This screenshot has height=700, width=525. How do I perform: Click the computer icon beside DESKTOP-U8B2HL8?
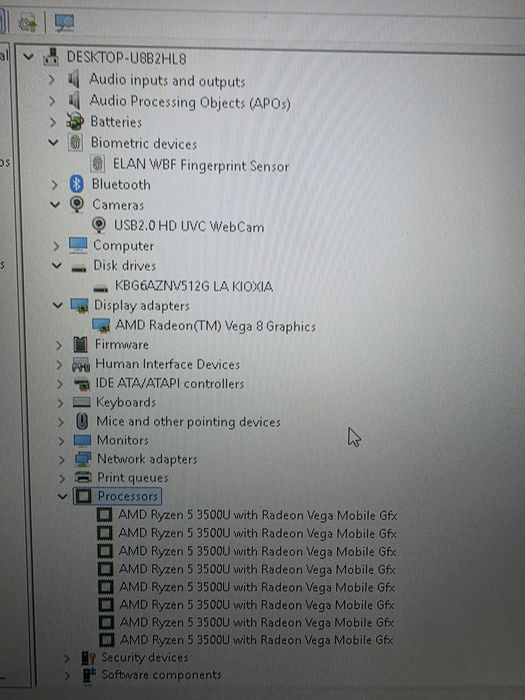[51, 57]
